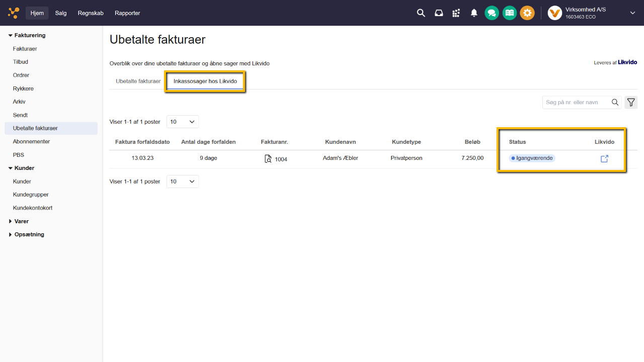Open the green help book icon
The width and height of the screenshot is (644, 362).
click(510, 13)
